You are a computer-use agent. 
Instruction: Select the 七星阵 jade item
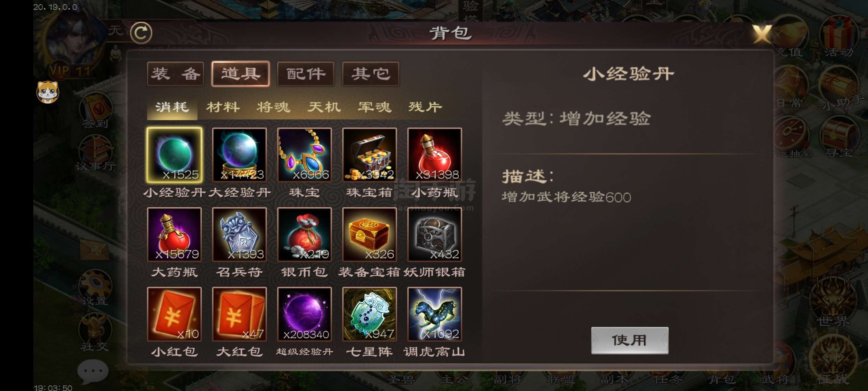click(369, 314)
